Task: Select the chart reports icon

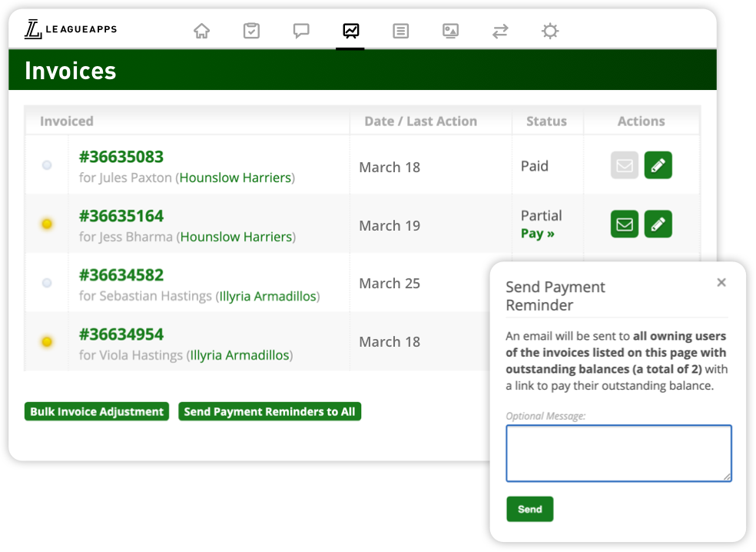Action: tap(350, 31)
